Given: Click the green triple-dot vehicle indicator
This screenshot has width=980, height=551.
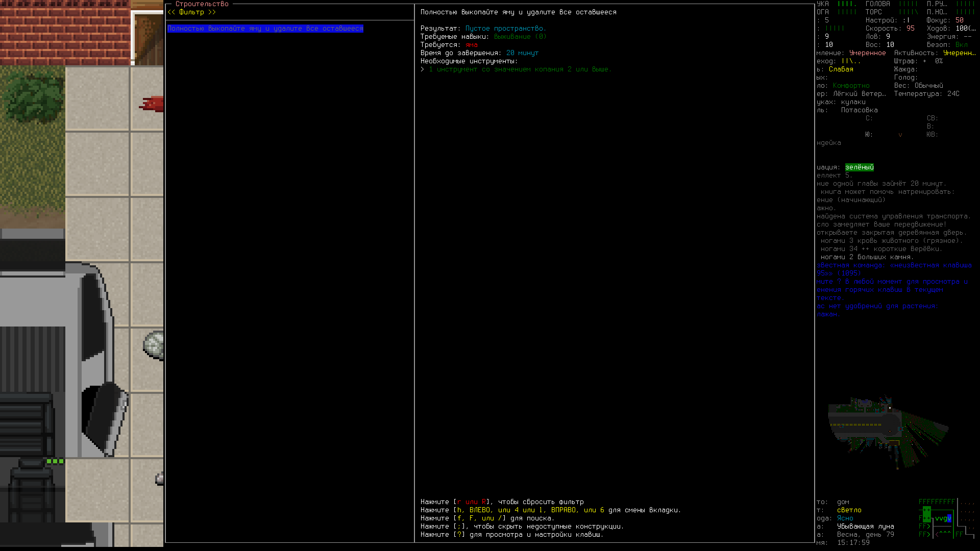Looking at the screenshot, I should (55, 461).
